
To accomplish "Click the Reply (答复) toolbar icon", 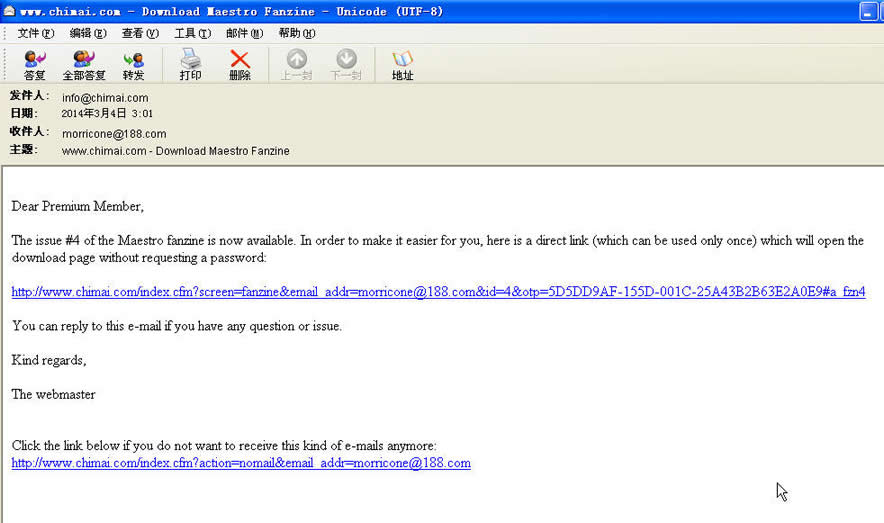I will click(x=34, y=65).
